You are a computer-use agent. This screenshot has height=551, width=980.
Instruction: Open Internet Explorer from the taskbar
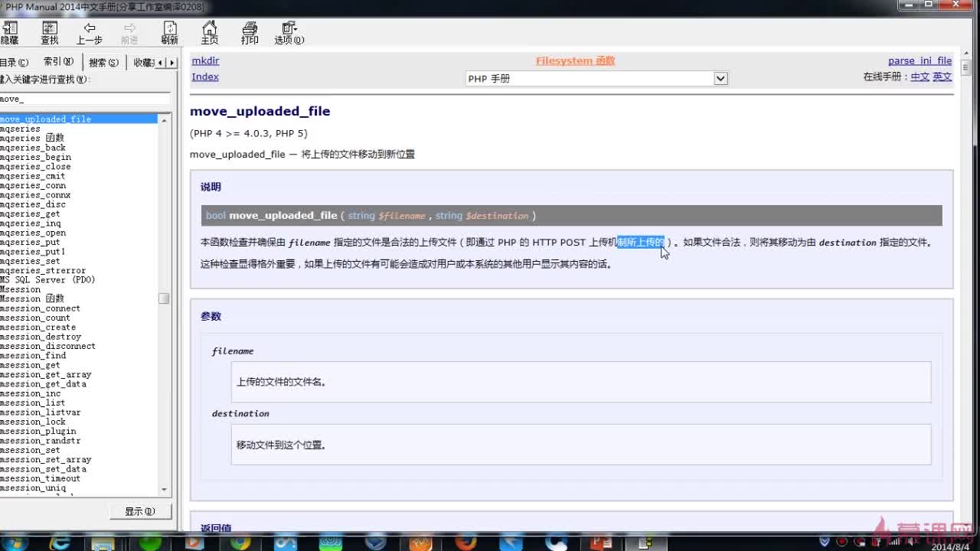tap(60, 543)
